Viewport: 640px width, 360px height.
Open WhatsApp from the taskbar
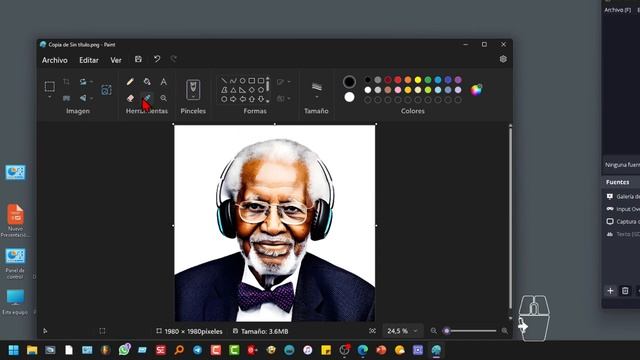coord(124,350)
